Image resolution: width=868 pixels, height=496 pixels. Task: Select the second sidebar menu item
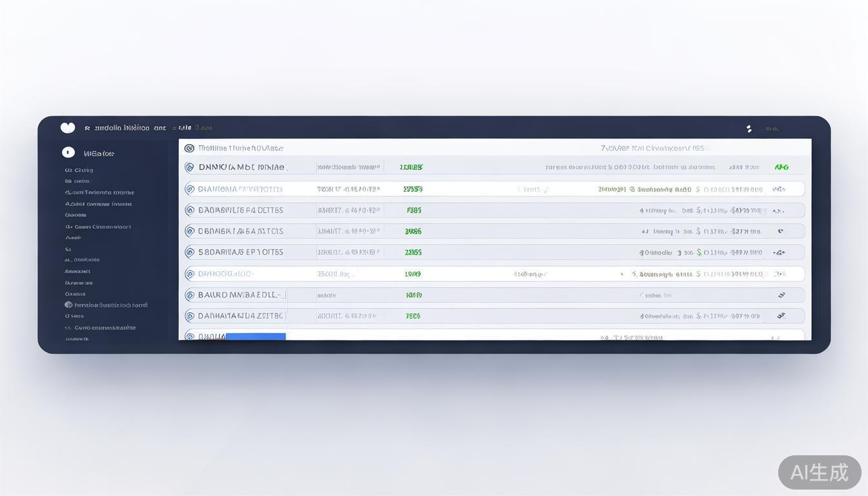click(x=77, y=181)
